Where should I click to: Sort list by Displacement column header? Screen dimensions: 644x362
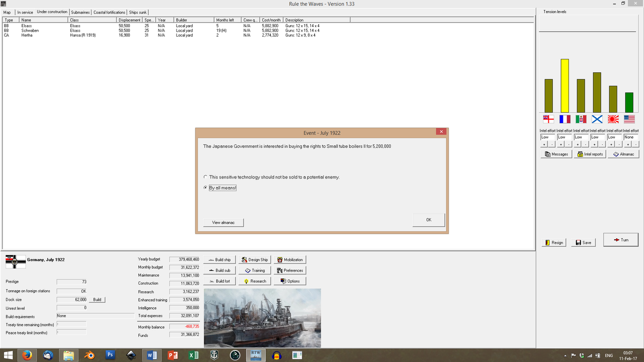coord(130,20)
